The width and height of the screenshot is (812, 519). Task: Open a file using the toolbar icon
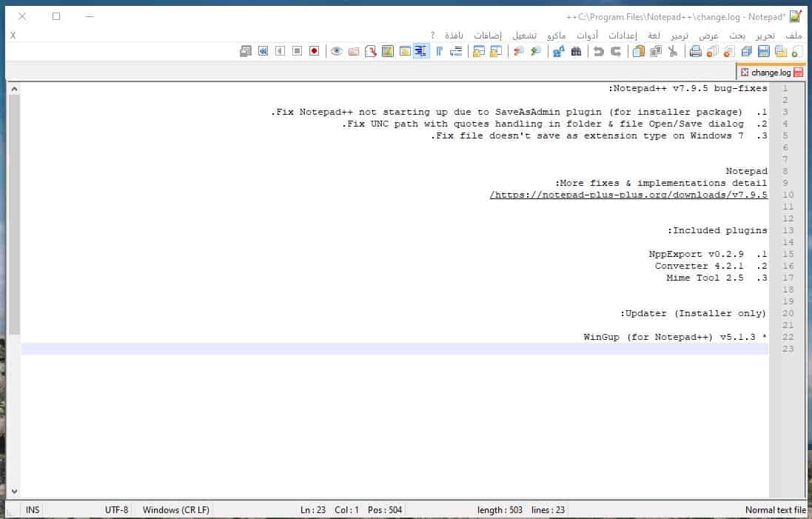[780, 51]
